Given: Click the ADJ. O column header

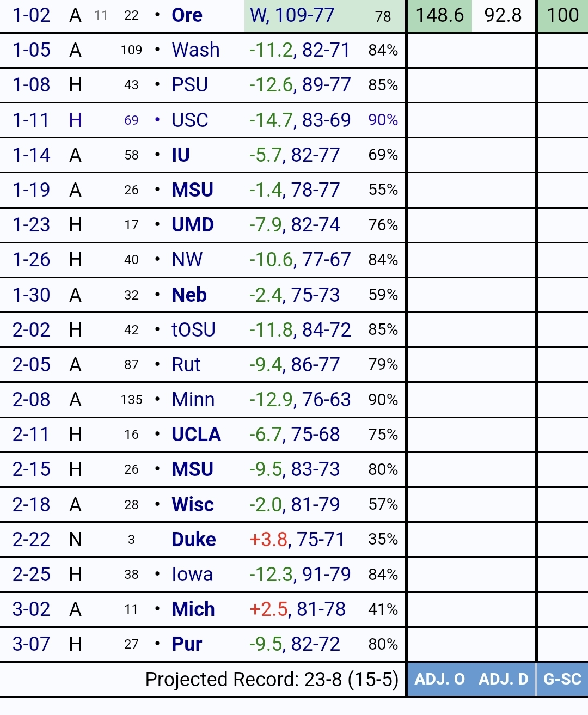Looking at the screenshot, I should [440, 680].
